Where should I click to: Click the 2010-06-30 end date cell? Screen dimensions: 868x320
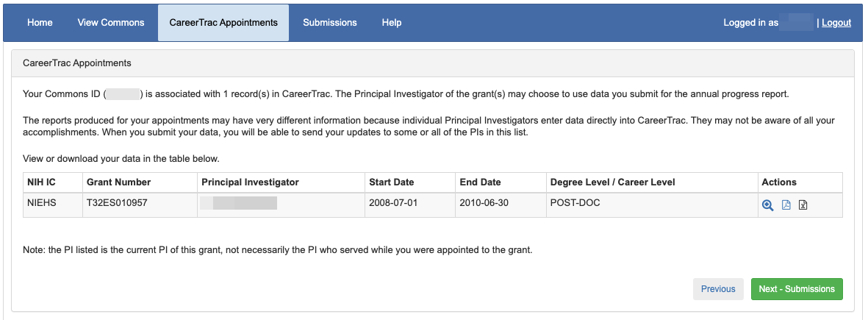point(484,203)
